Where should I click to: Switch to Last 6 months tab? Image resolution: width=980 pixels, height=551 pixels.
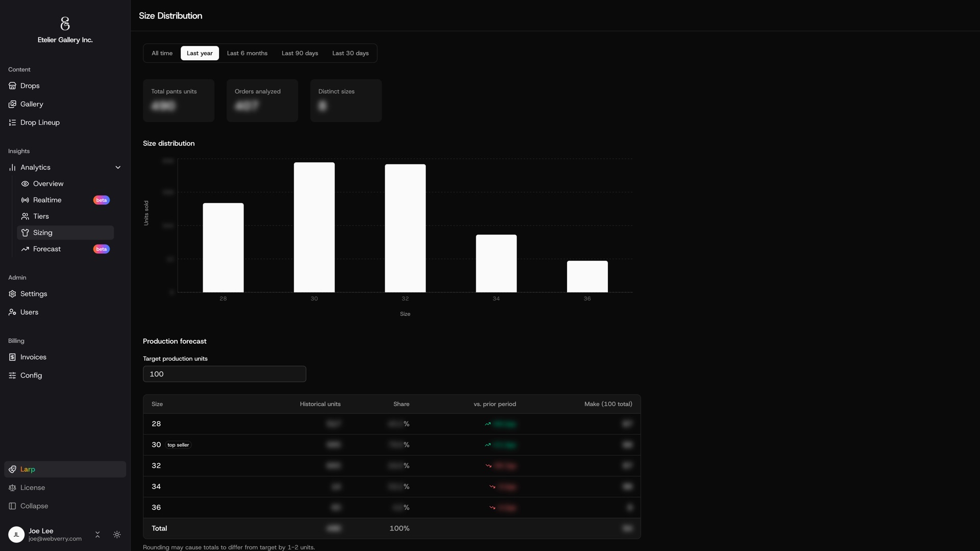(x=247, y=53)
